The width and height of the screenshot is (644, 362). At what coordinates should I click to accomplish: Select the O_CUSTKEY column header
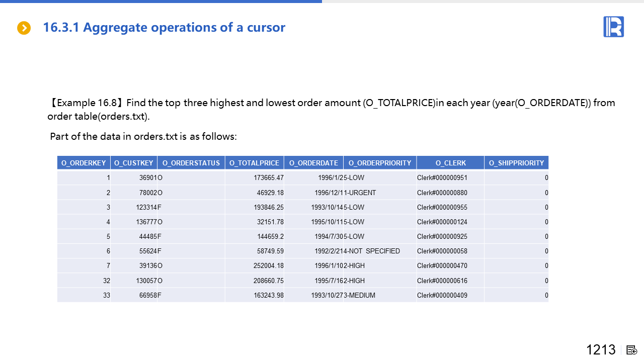coord(134,163)
